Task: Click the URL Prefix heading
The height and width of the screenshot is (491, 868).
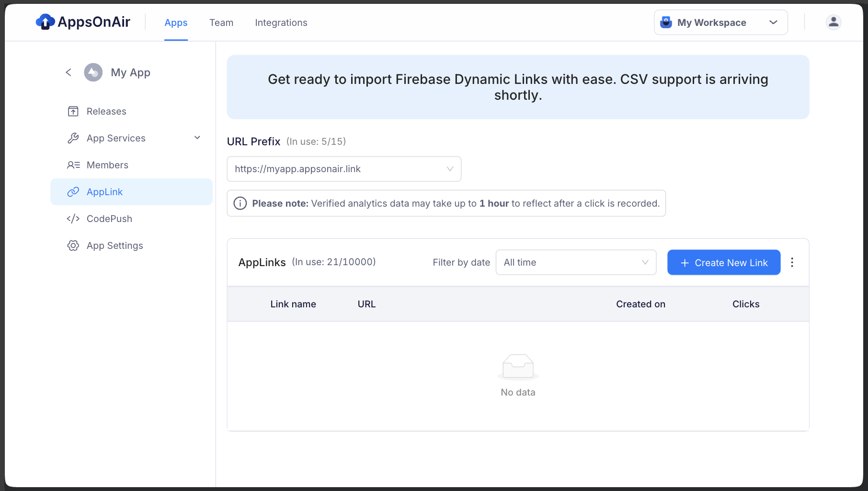Action: (x=254, y=141)
